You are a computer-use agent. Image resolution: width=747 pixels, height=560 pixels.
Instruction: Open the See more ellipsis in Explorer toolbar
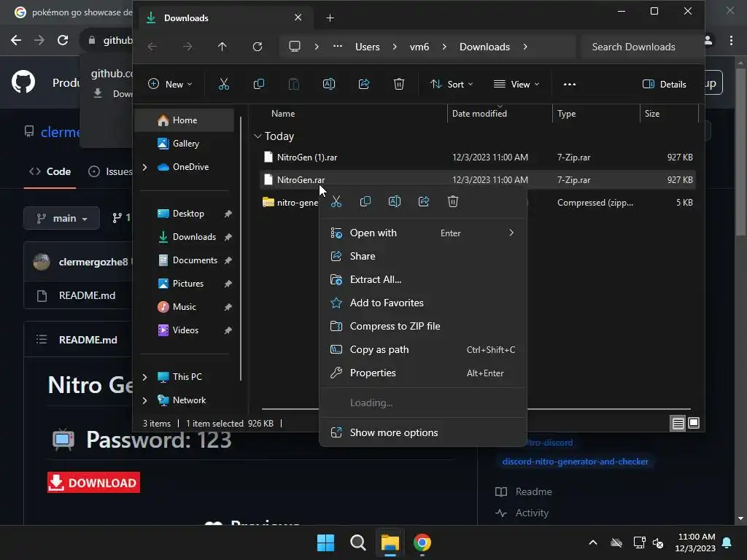569,85
